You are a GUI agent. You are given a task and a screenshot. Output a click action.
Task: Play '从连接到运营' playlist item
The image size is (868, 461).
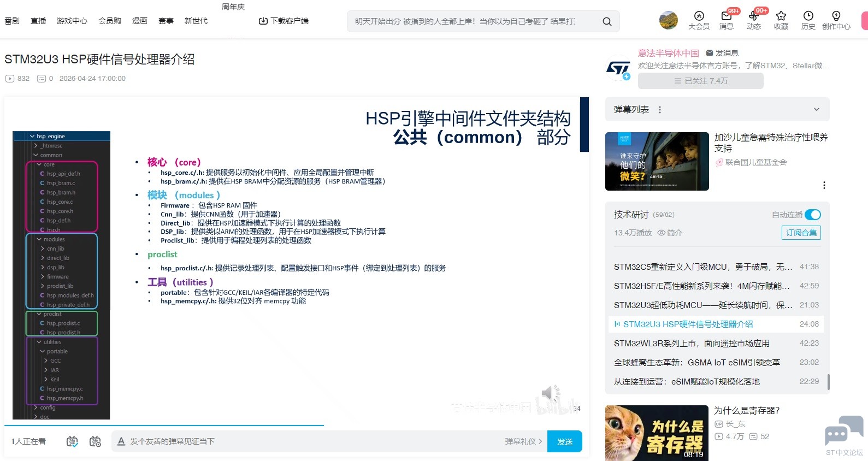tap(716, 382)
